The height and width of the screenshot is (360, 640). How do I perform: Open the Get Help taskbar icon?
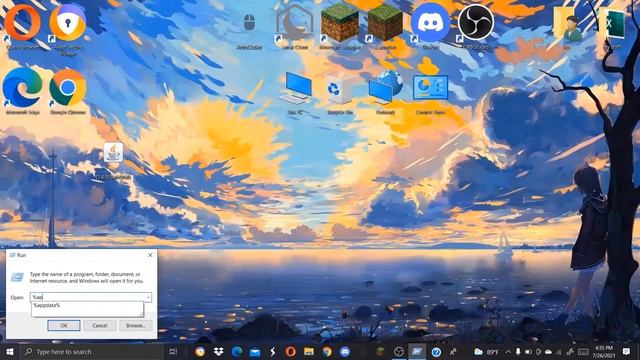436,351
